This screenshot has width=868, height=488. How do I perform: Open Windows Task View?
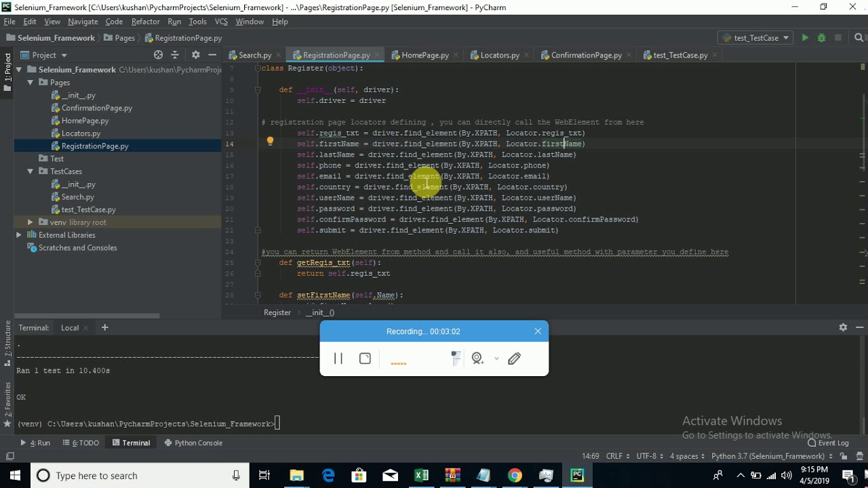click(264, 476)
